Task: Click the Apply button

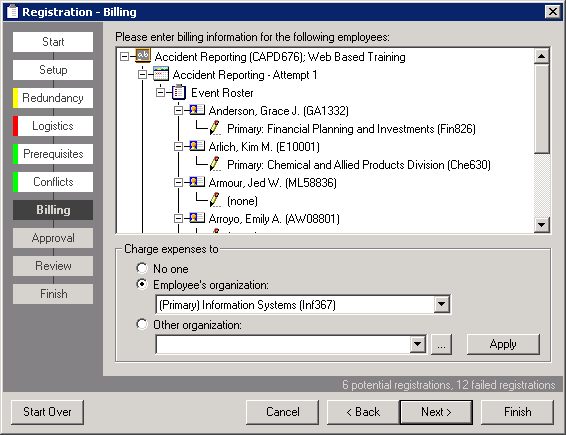Action: (503, 344)
